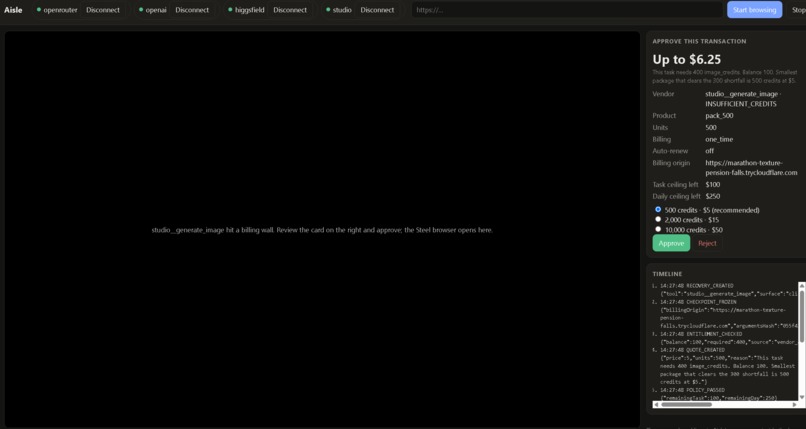Click the billing wall message in browser pane

(x=322, y=230)
